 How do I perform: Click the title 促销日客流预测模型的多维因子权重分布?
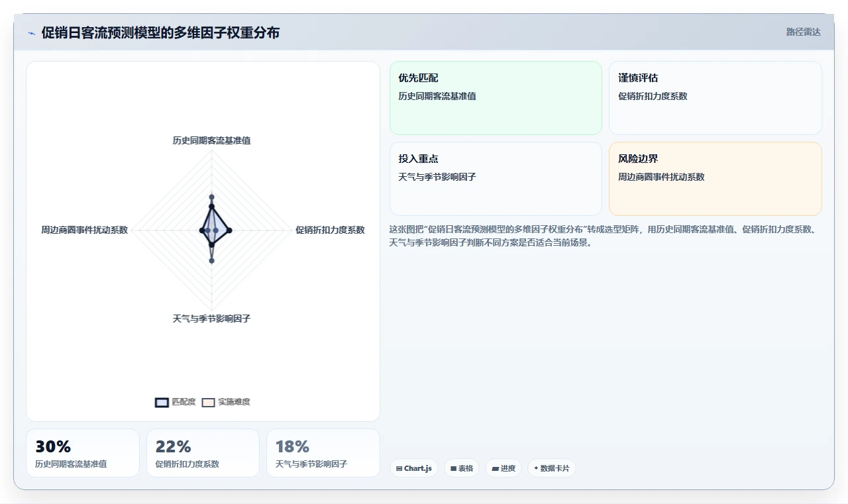point(160,32)
